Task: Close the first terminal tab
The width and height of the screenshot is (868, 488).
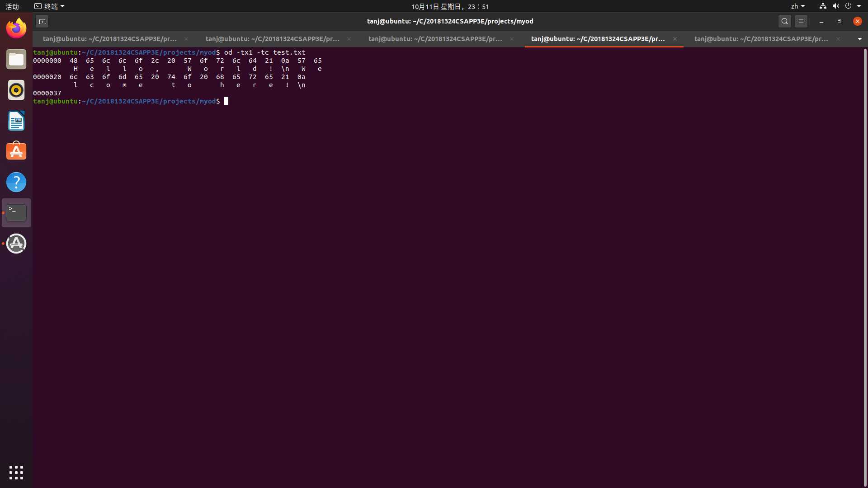Action: coord(186,39)
